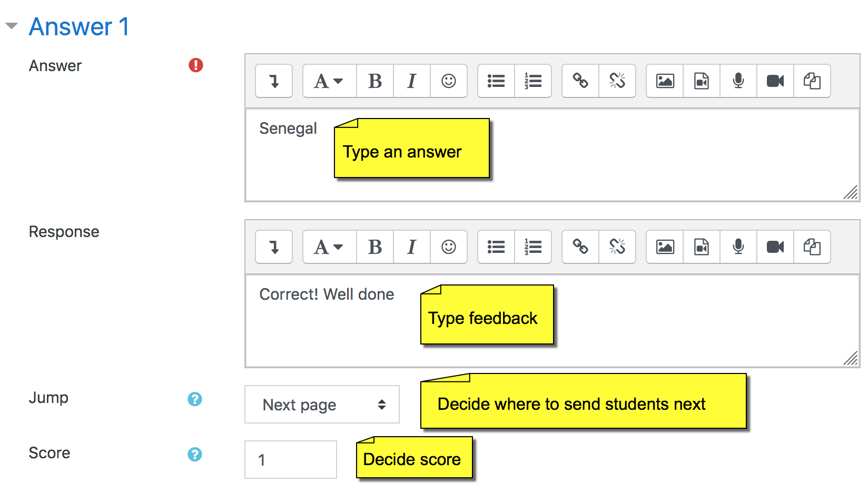
Task: Record video in the Response editor
Action: 775,247
